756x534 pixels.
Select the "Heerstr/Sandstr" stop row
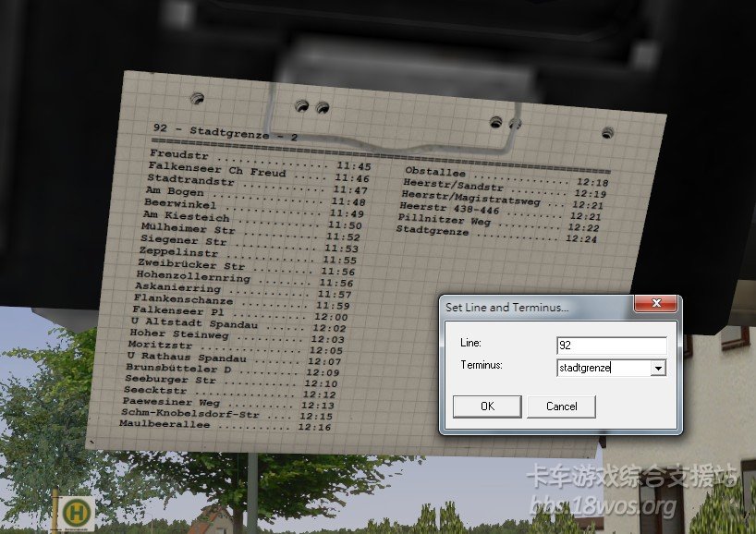pos(505,188)
